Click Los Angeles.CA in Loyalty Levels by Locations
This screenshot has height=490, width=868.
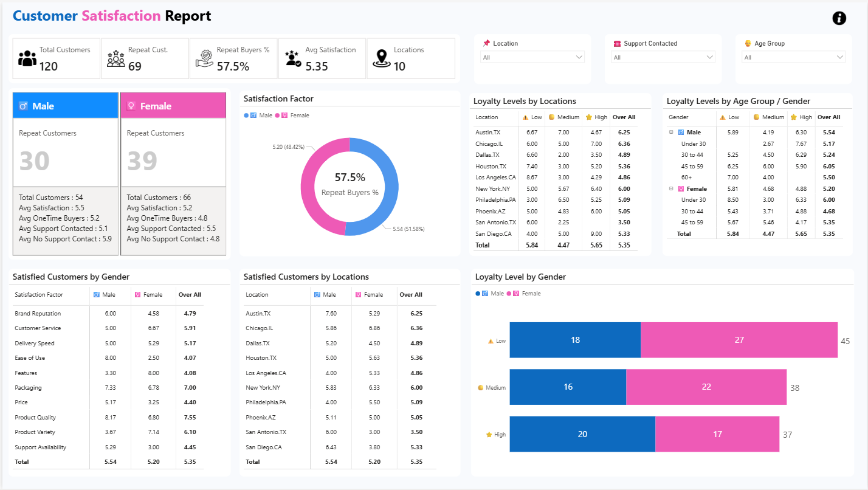555,178
